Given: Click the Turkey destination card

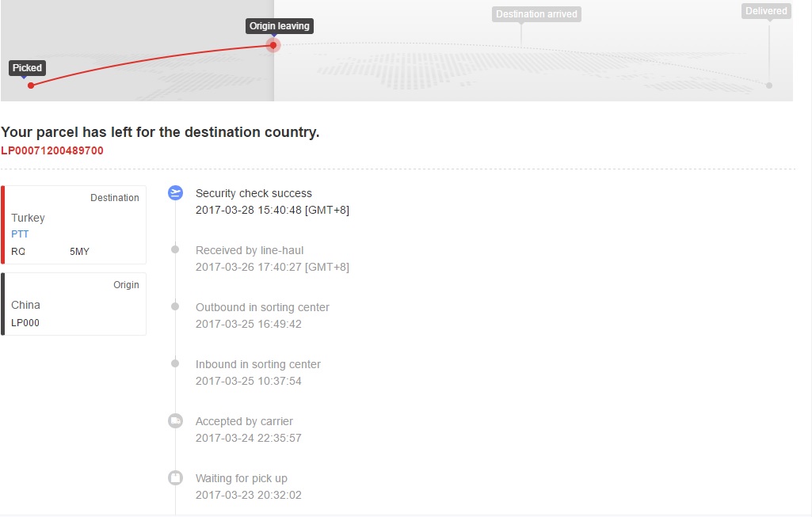Looking at the screenshot, I should (x=74, y=225).
